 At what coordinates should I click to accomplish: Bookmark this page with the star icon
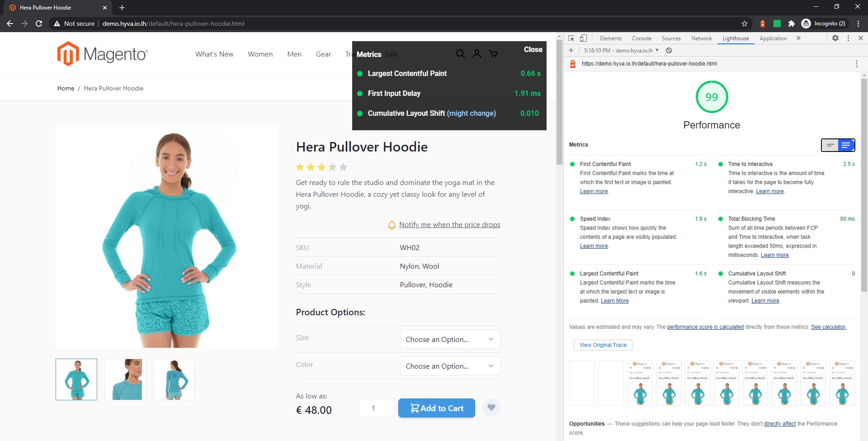(745, 24)
